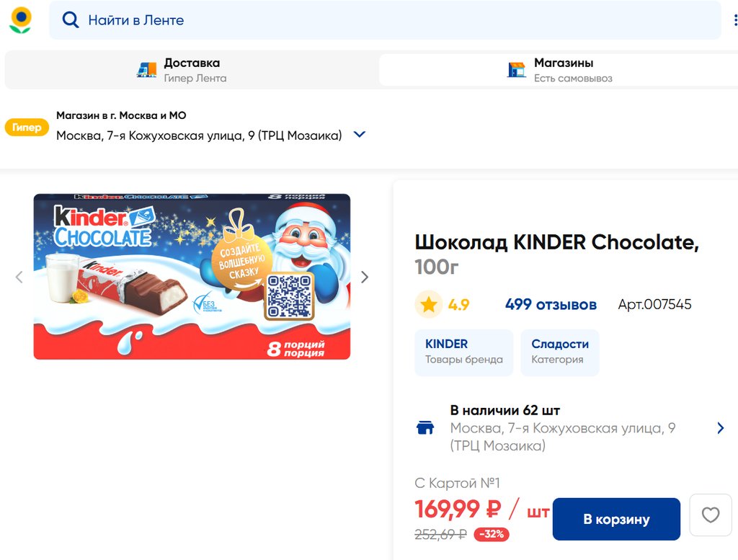Click the yellow Гипер badge
This screenshot has width=738, height=560.
click(27, 128)
